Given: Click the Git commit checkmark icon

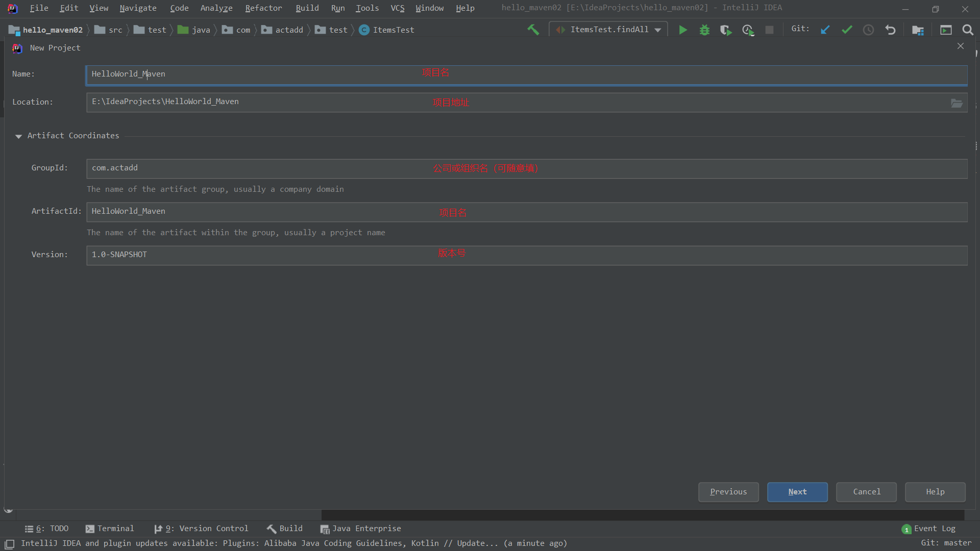Looking at the screenshot, I should 847,30.
